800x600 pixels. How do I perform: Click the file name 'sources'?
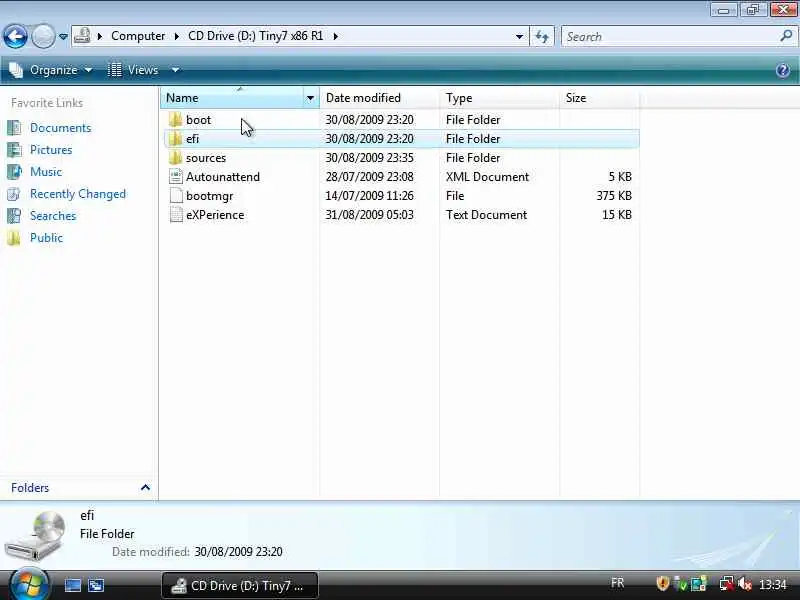(x=206, y=158)
